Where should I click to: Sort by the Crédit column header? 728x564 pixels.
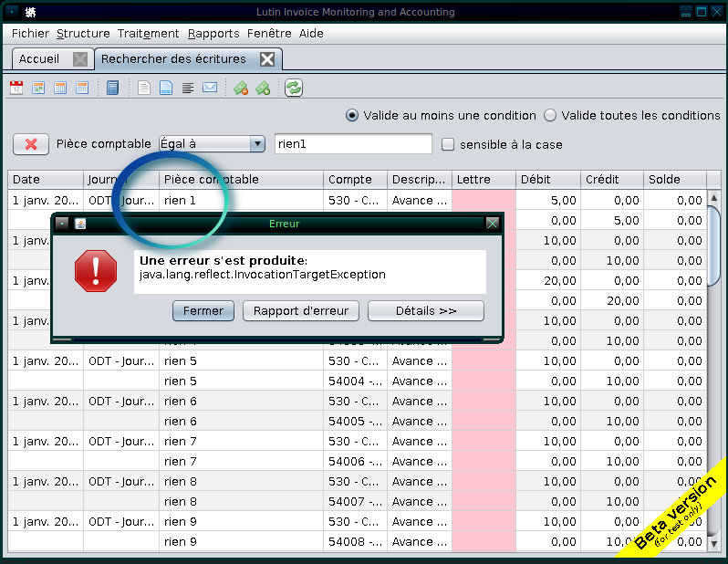(612, 179)
